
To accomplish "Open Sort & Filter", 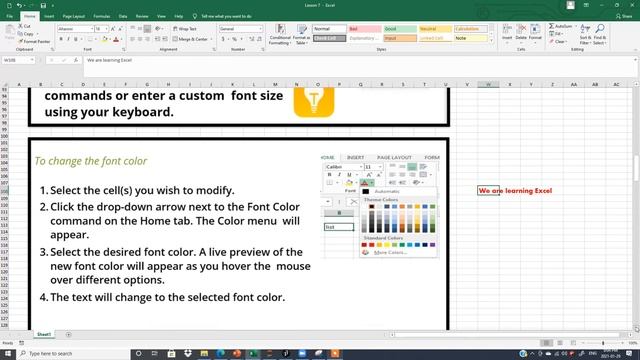I will point(585,35).
